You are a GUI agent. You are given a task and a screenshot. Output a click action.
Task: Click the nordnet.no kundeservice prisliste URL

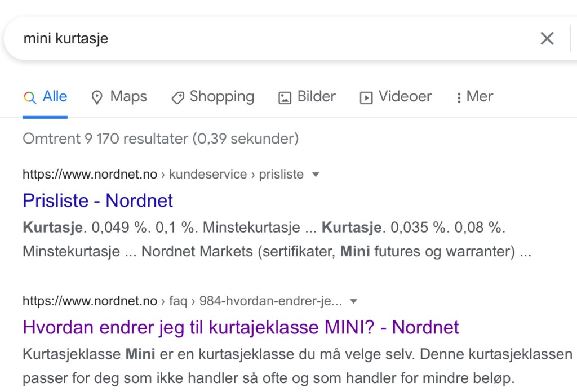(x=163, y=175)
